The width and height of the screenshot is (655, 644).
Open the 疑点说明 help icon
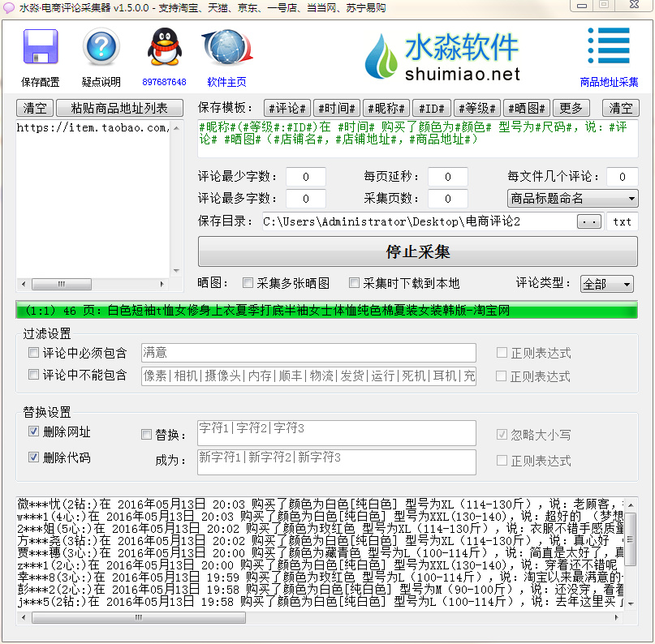pyautogui.click(x=101, y=47)
